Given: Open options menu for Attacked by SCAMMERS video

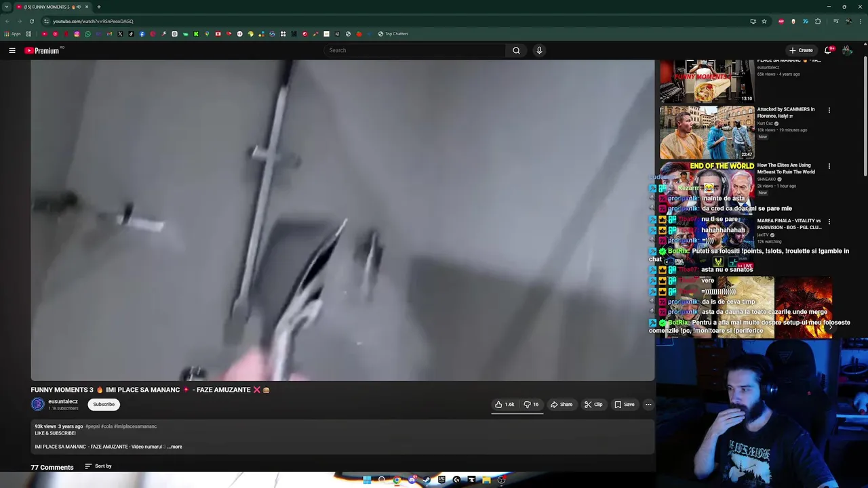Looking at the screenshot, I should pos(829,110).
